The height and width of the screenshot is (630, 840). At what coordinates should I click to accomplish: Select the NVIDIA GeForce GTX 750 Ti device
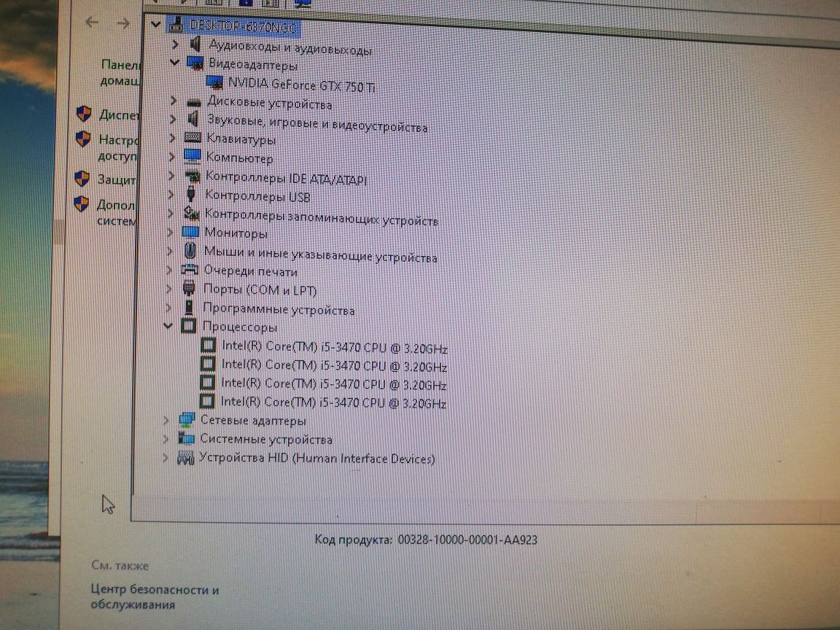click(x=302, y=85)
